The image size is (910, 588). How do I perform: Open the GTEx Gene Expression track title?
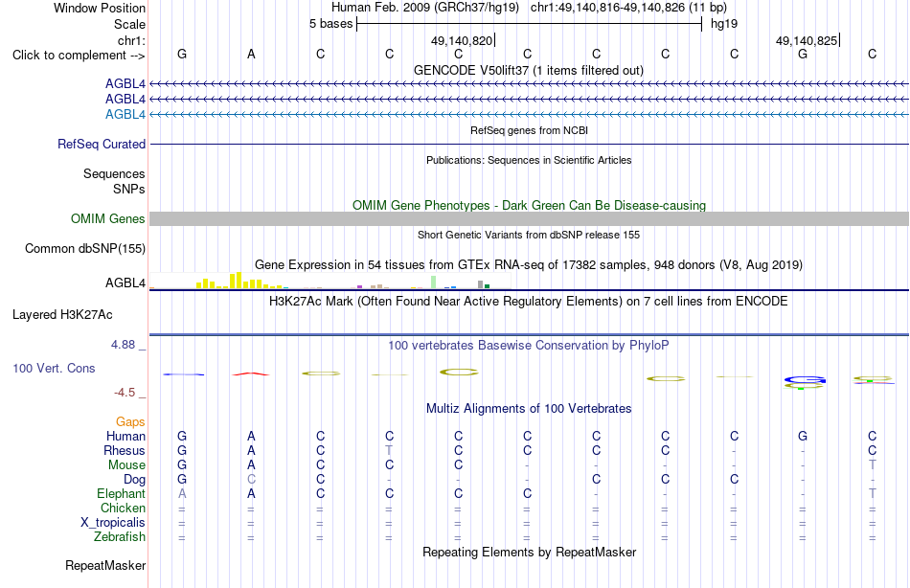[529, 264]
